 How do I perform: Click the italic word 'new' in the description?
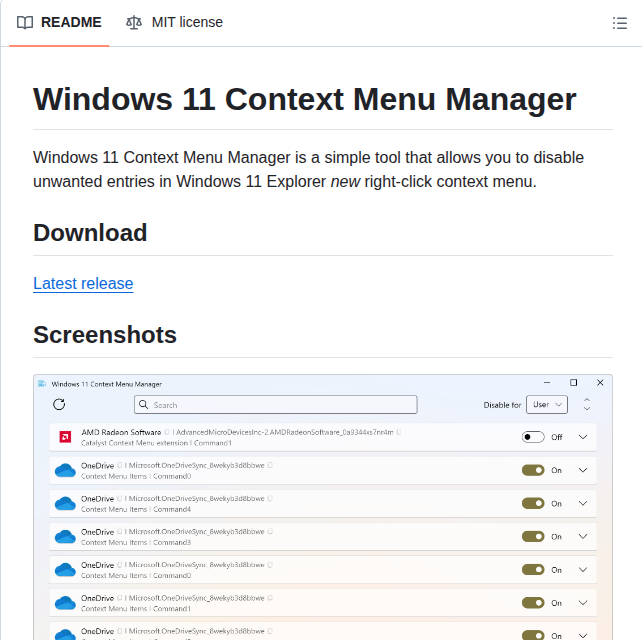pos(345,181)
